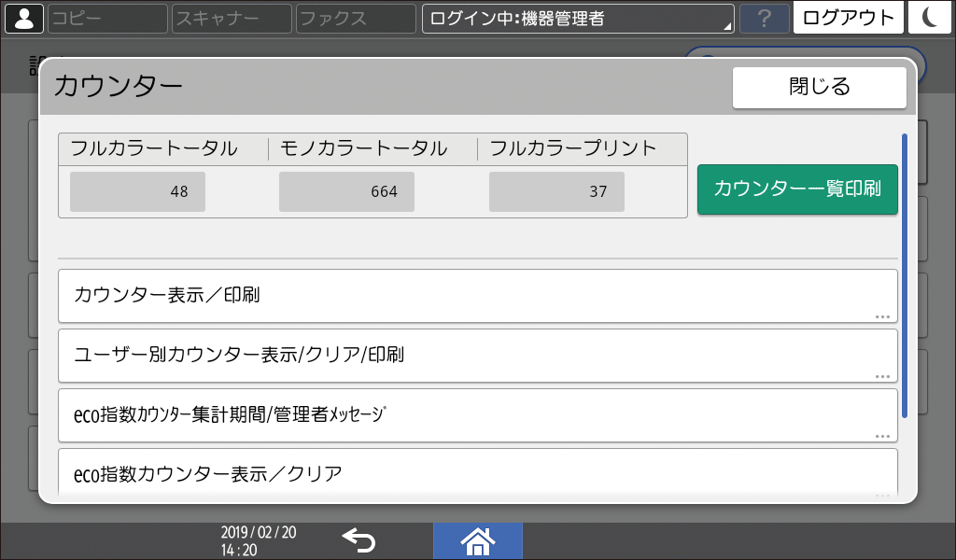Viewport: 956px width, 560px height.
Task: Tap the moon icon to enter sleep mode
Action: [930, 17]
